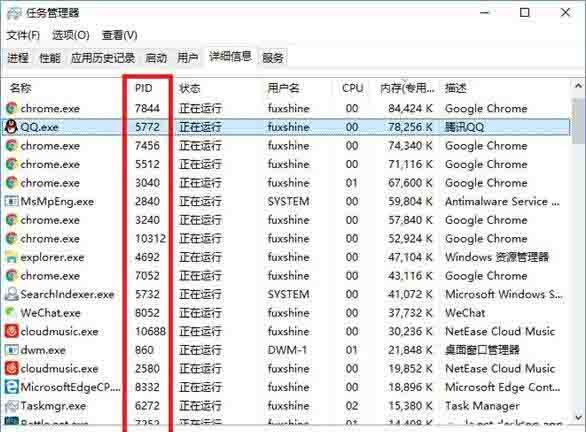Click the Task Manager description text
The height and width of the screenshot is (432, 586).
tap(482, 406)
